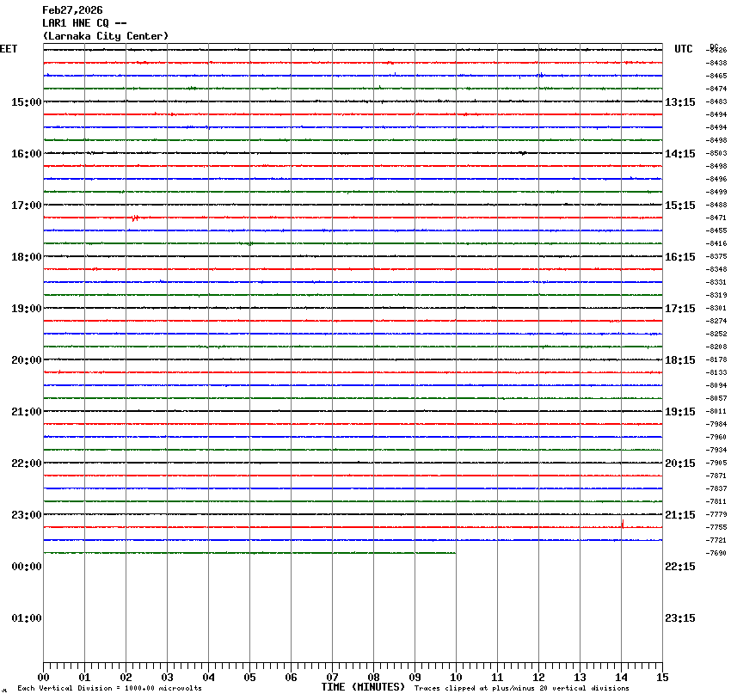Click the 23:00 EET time label
731x700 pixels.
[x=26, y=515]
